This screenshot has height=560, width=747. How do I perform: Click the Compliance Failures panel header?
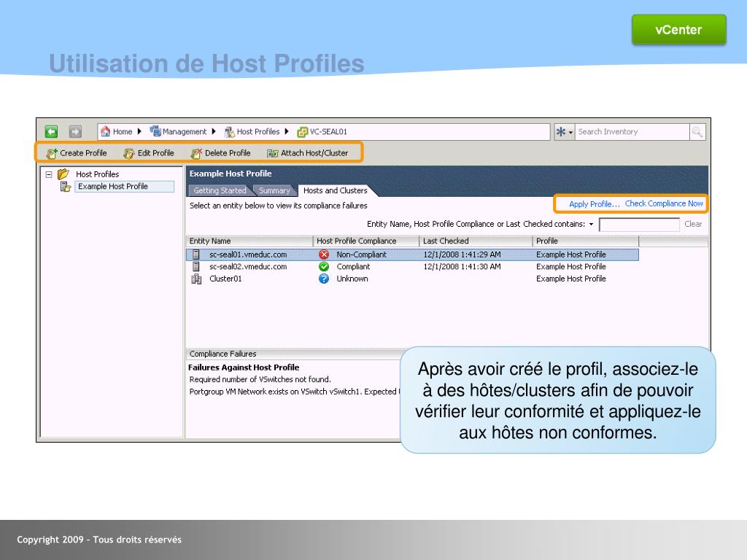tap(293, 354)
